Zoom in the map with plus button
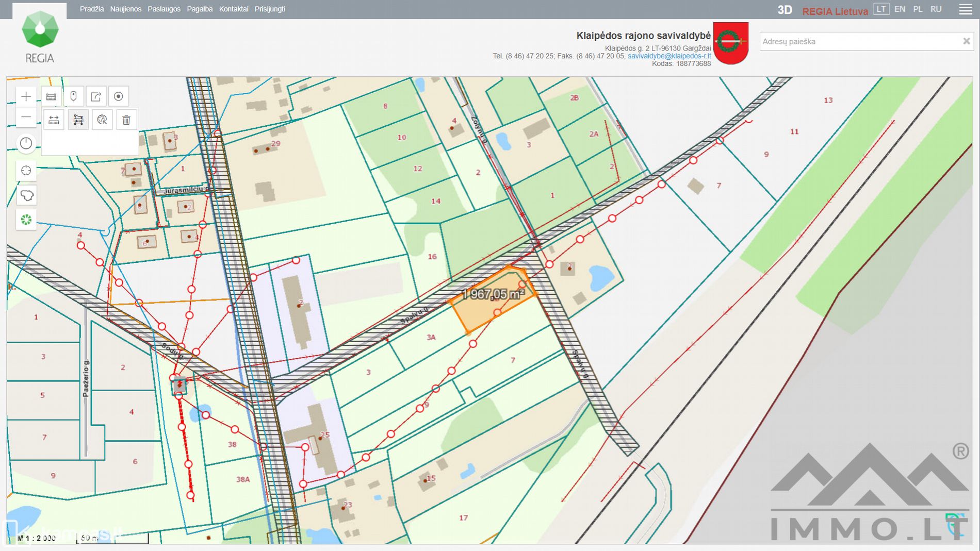The height and width of the screenshot is (551, 980). (26, 96)
